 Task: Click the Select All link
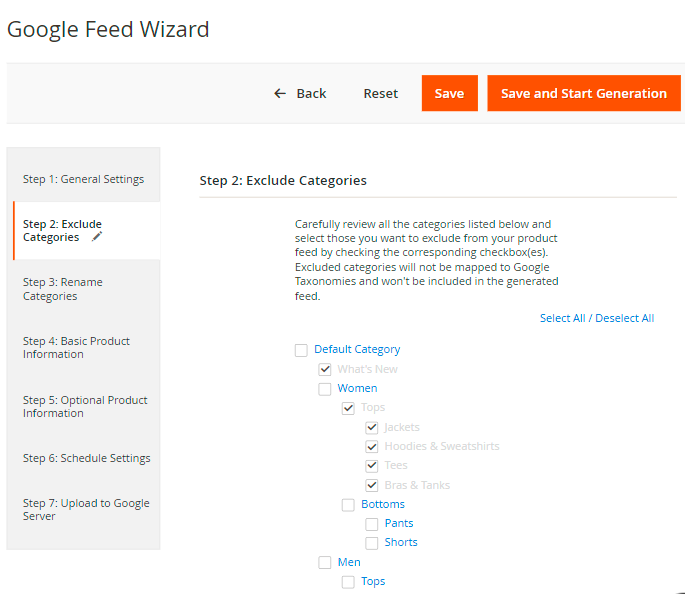563,318
